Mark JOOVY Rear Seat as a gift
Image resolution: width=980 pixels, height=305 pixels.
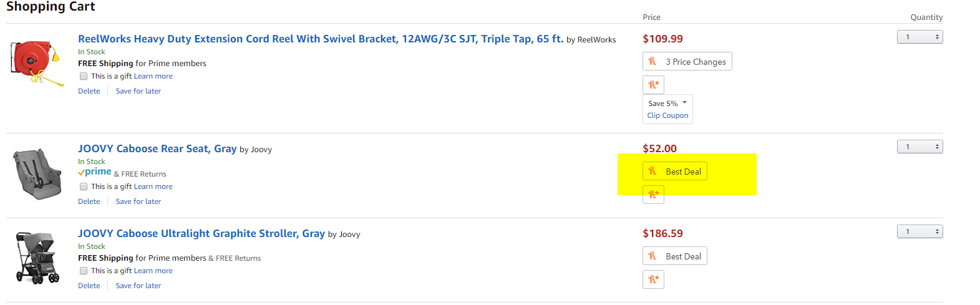(x=84, y=186)
